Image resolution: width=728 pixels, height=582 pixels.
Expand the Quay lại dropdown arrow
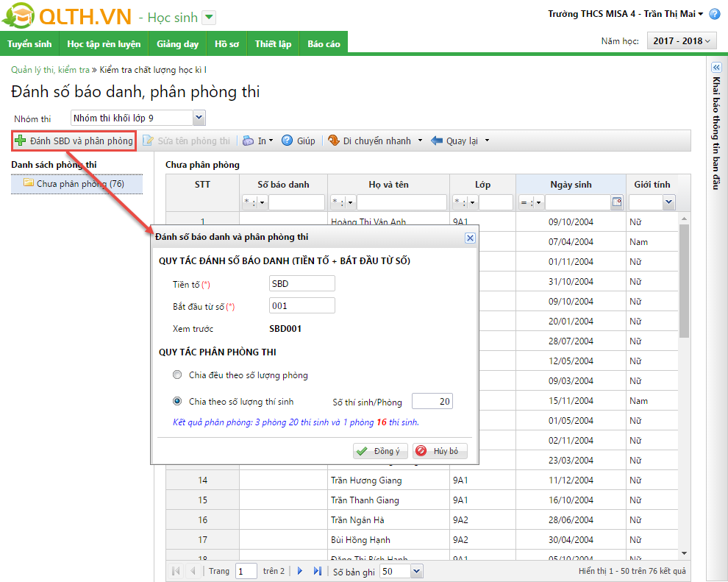487,141
